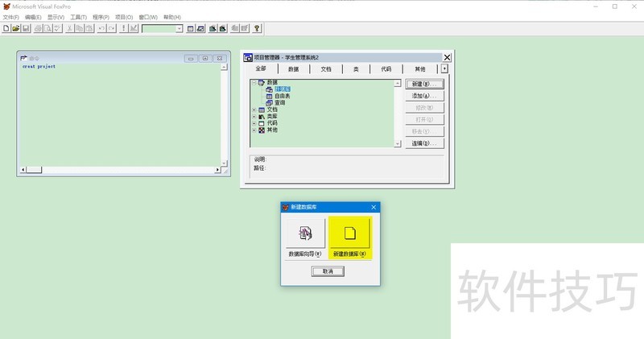Viewport: 644px width, 339px height.
Task: Click the Command window vertical scroll-up arrow
Action: tap(224, 68)
